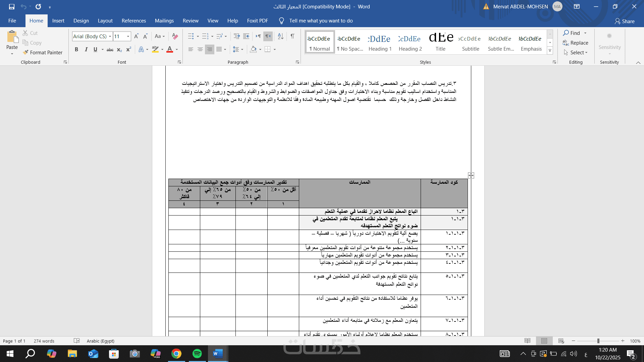Click the table move handle icon
The image size is (644, 362).
[x=471, y=175]
